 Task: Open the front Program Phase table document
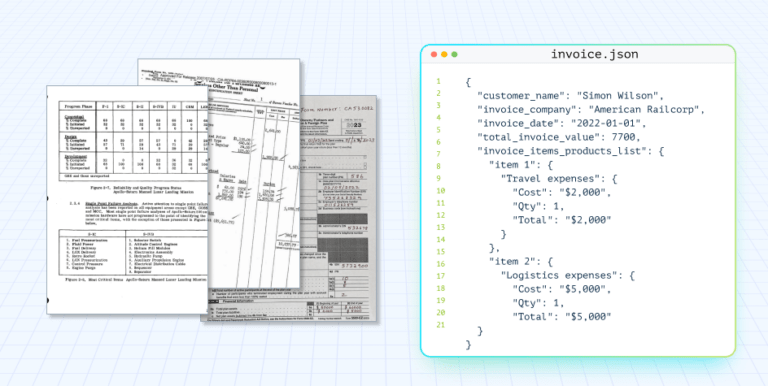127,200
